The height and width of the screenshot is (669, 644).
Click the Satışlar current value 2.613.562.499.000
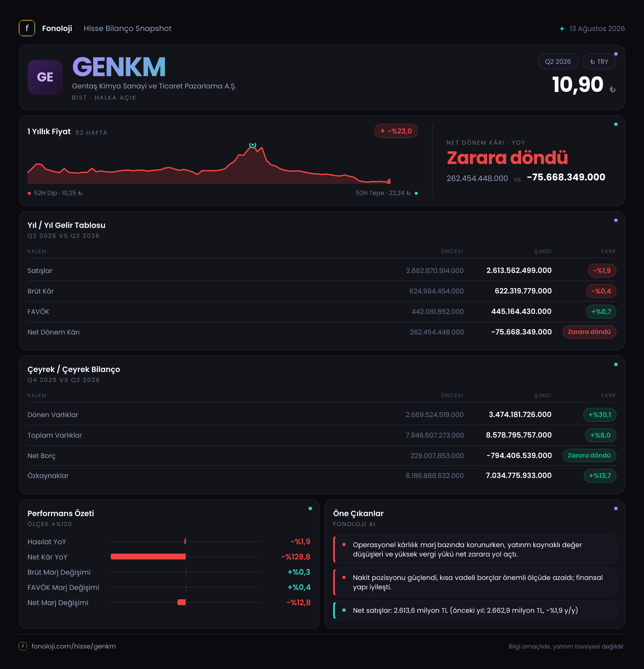519,270
